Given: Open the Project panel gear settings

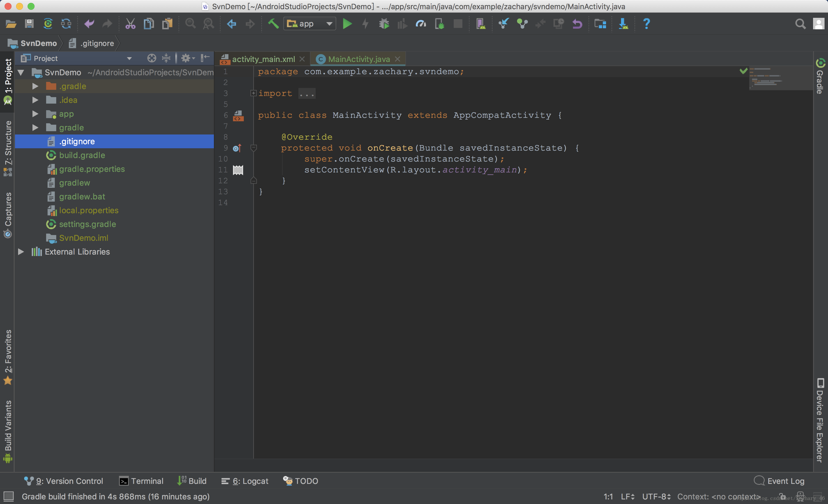Looking at the screenshot, I should (x=187, y=58).
